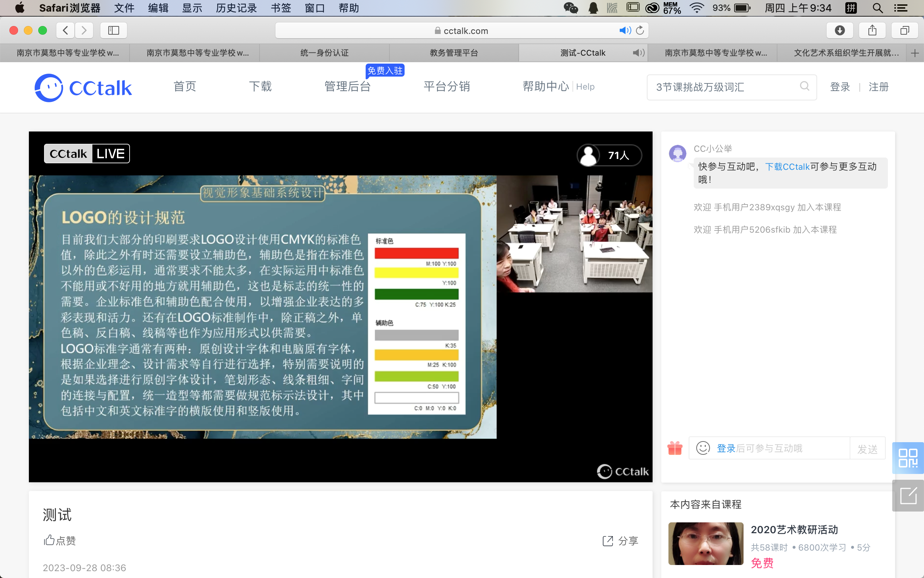
Task: Open the 文件 menu
Action: [124, 8]
